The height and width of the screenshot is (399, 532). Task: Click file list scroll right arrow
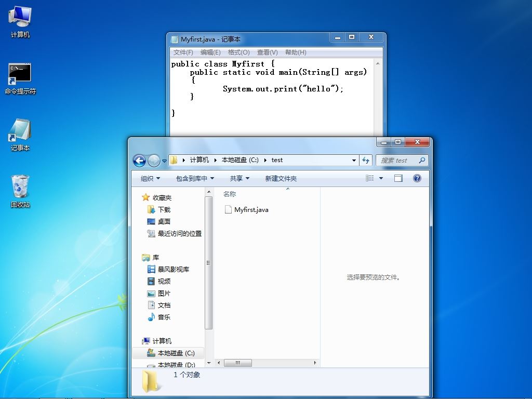click(315, 363)
